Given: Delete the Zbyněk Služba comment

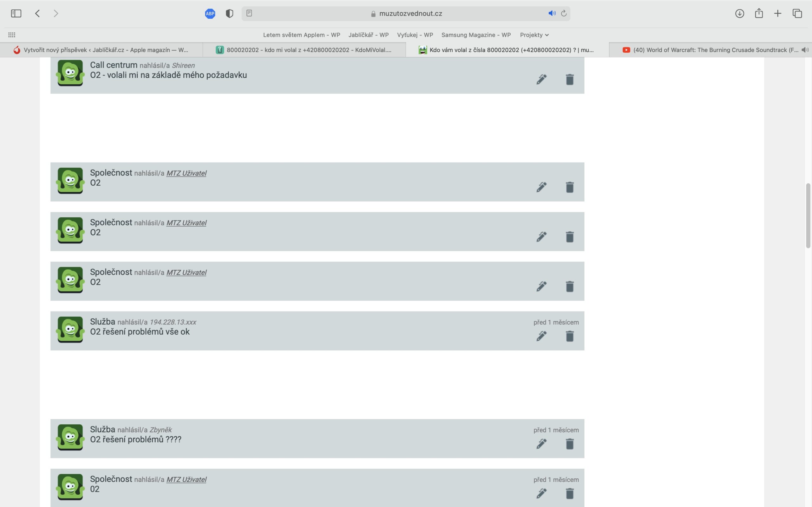Looking at the screenshot, I should (569, 444).
